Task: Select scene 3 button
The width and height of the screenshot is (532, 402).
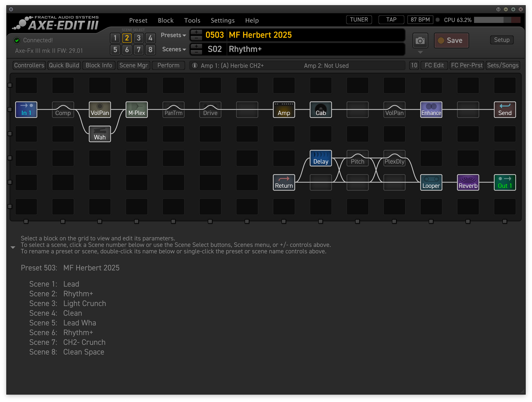Action: 139,38
